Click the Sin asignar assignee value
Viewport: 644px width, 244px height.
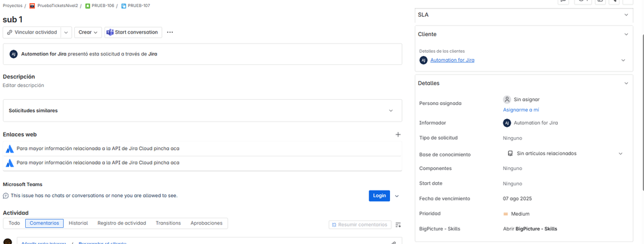pos(527,99)
